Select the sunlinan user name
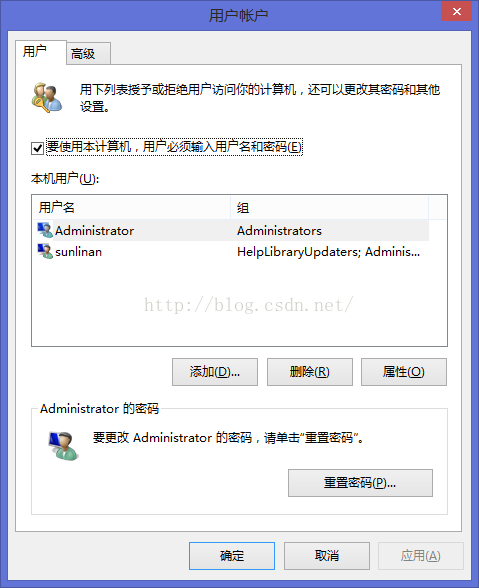The width and height of the screenshot is (479, 588). pos(78,252)
